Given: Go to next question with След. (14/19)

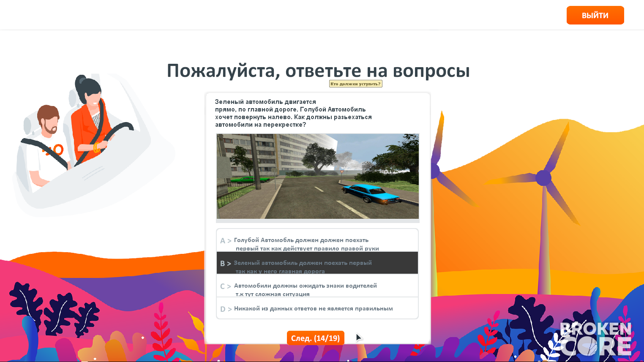Looking at the screenshot, I should 316,338.
